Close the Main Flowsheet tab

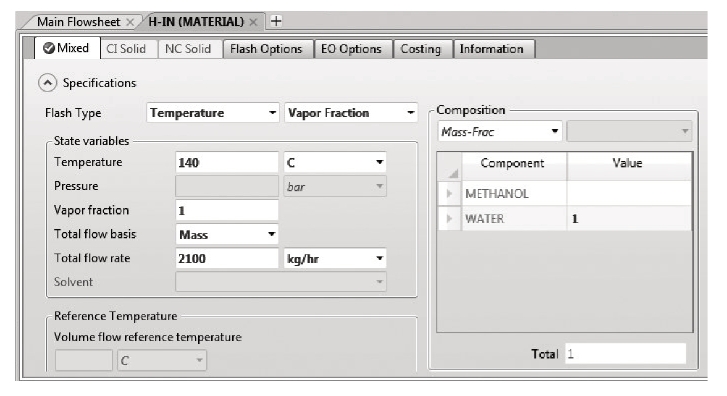coord(130,22)
